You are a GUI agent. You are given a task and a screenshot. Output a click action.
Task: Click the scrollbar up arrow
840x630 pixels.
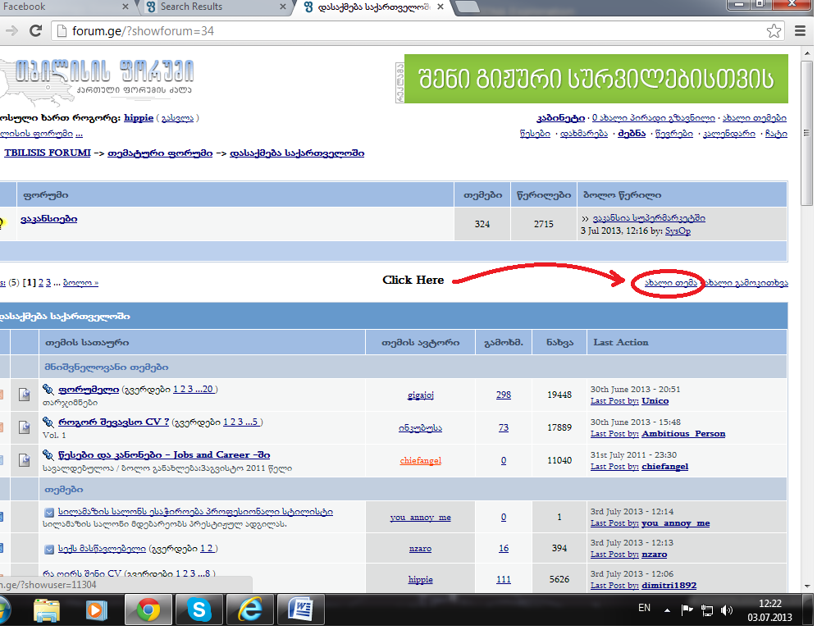pos(807,53)
